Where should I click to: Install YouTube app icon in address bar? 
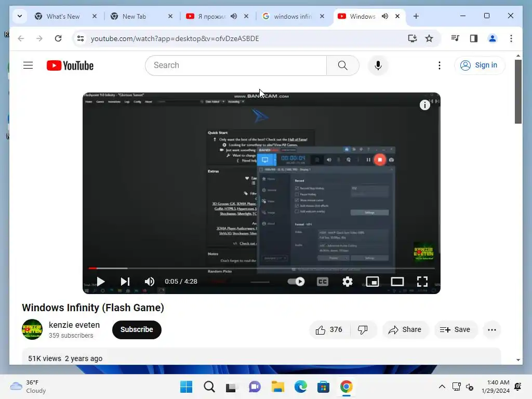click(x=412, y=38)
